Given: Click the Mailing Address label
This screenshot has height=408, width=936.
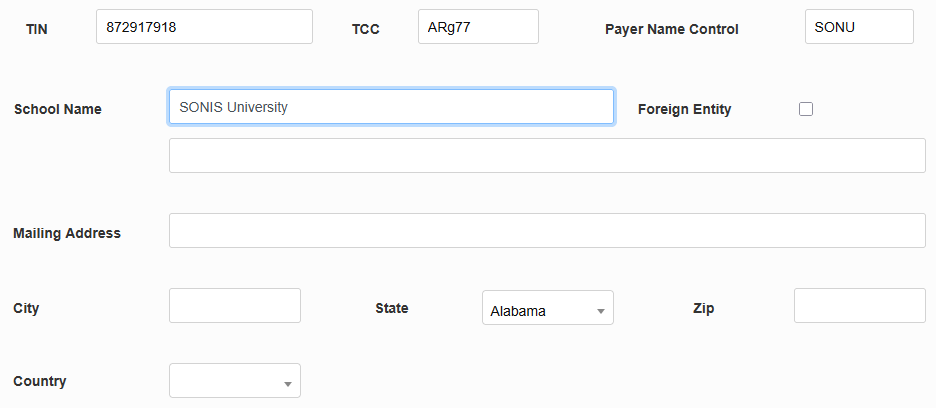Looking at the screenshot, I should tap(67, 233).
